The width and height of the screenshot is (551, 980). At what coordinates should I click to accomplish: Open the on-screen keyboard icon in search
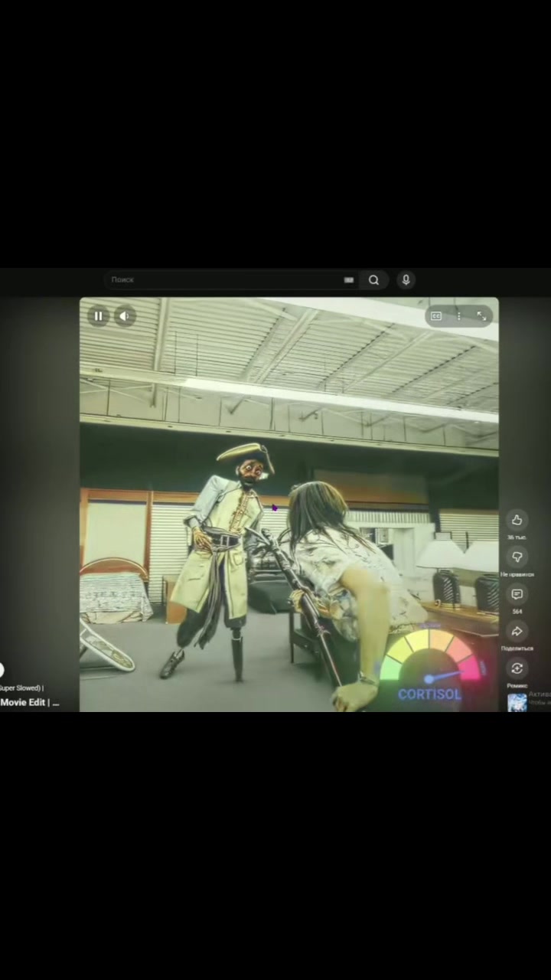click(349, 280)
